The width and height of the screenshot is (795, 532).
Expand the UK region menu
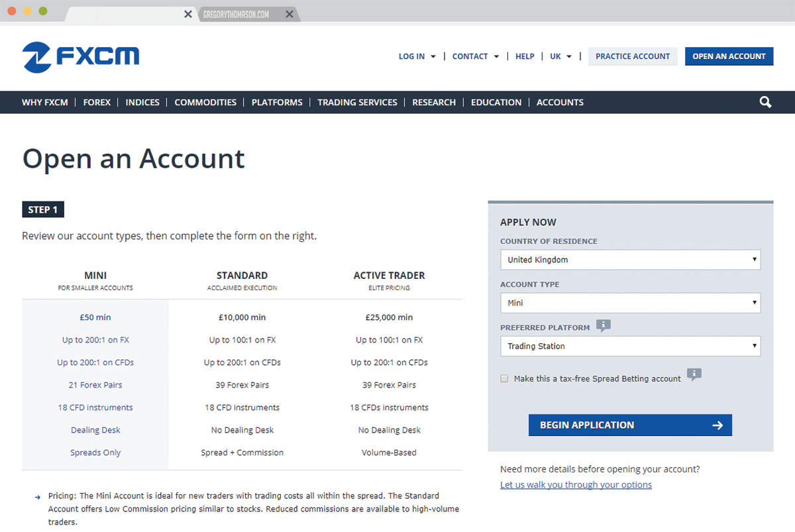(x=560, y=56)
